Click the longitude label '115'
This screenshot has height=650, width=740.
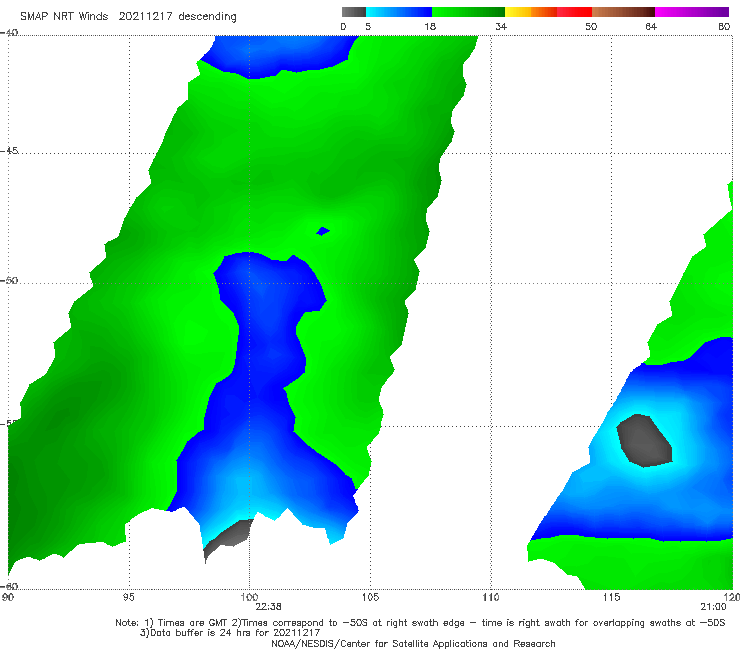(x=612, y=598)
